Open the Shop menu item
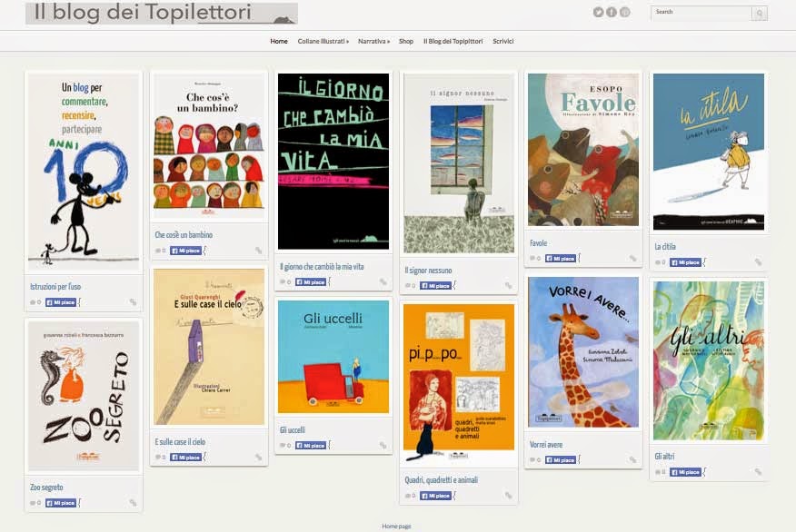Image resolution: width=796 pixels, height=532 pixels. point(406,41)
